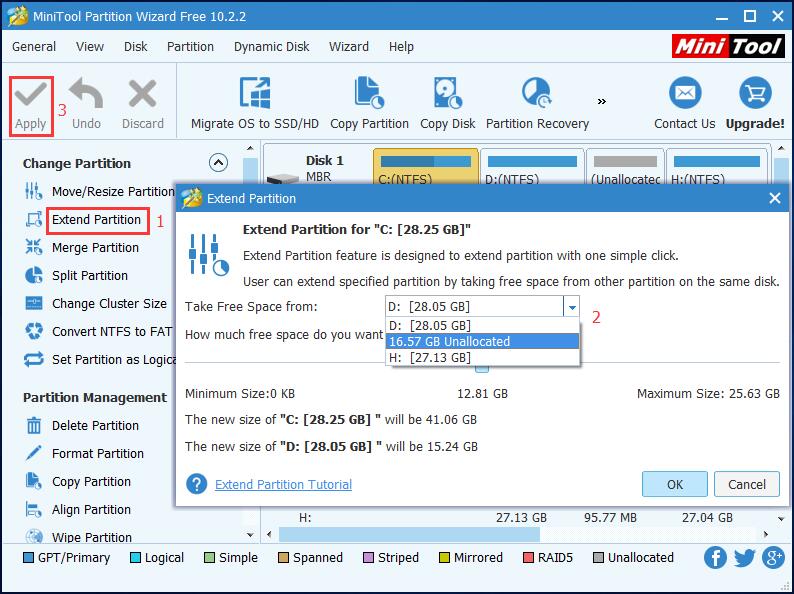Click the RAID5 legend swatch
This screenshot has height=594, width=794.
[x=528, y=558]
